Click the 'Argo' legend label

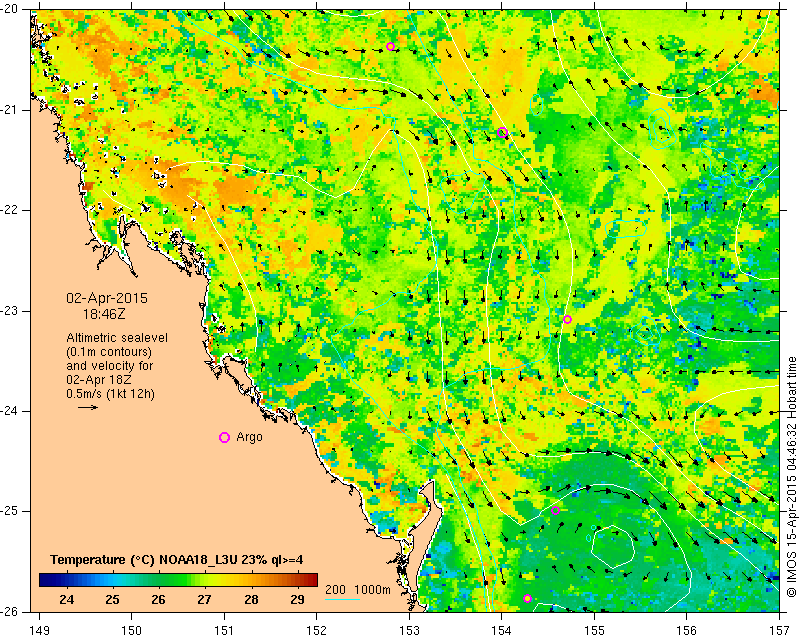249,437
